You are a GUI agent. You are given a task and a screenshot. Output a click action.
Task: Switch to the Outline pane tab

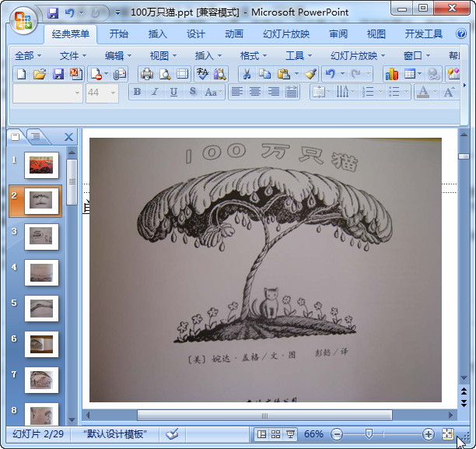click(x=36, y=136)
